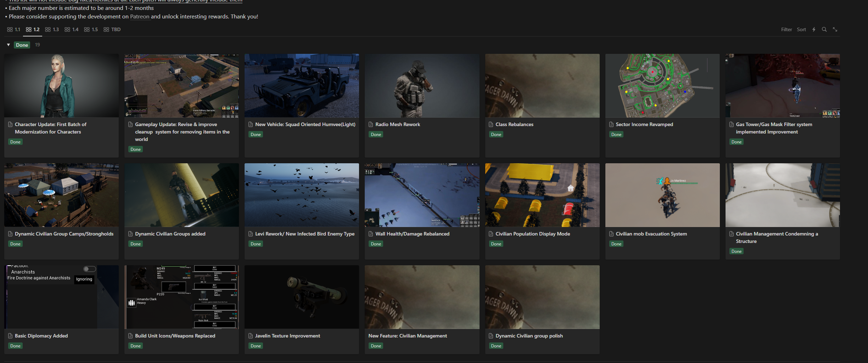
Task: Click page icon beside Dynamic Civilian group polish
Action: (x=491, y=336)
